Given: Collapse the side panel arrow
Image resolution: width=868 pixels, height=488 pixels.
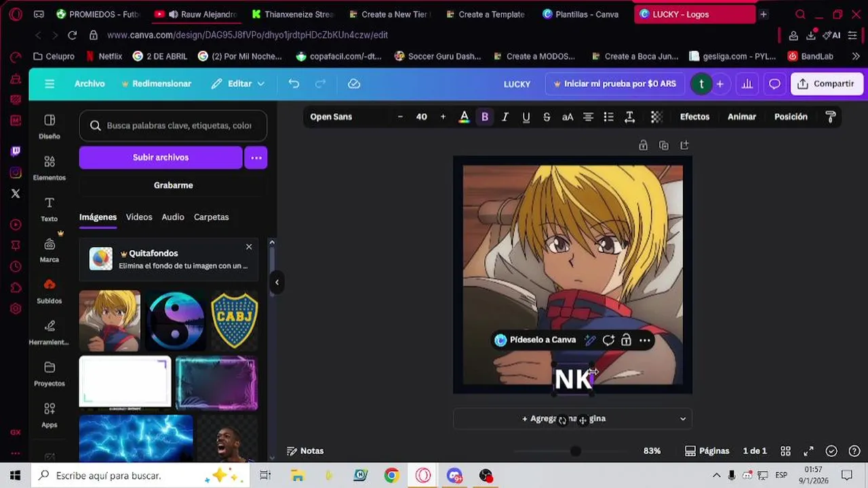Looking at the screenshot, I should [277, 282].
